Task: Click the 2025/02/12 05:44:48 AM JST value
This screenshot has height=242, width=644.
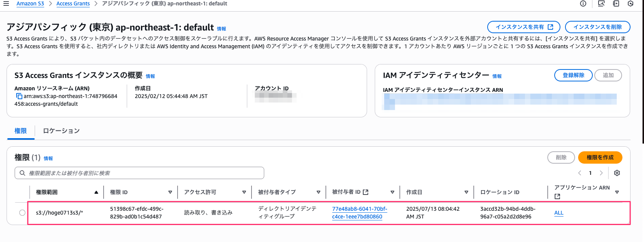Action: (171, 96)
